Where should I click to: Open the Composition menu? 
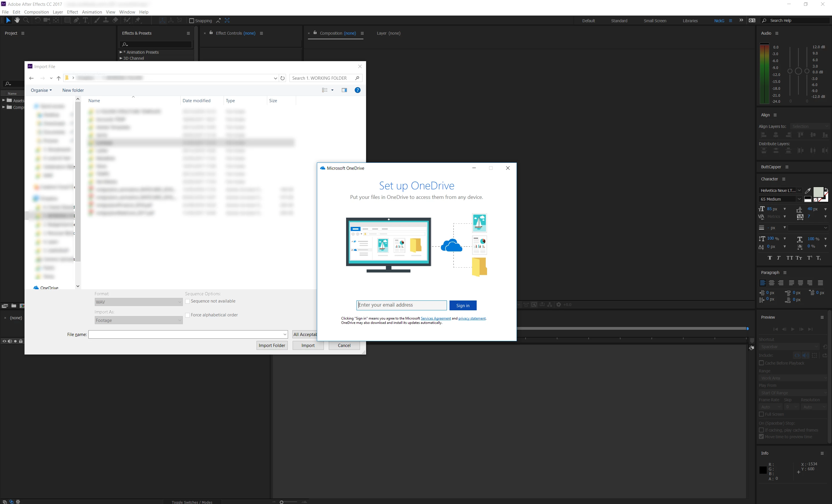click(36, 12)
